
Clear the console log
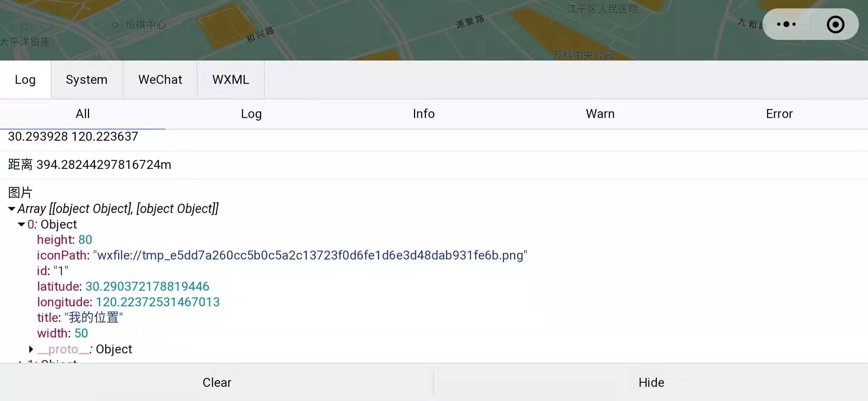click(x=217, y=382)
